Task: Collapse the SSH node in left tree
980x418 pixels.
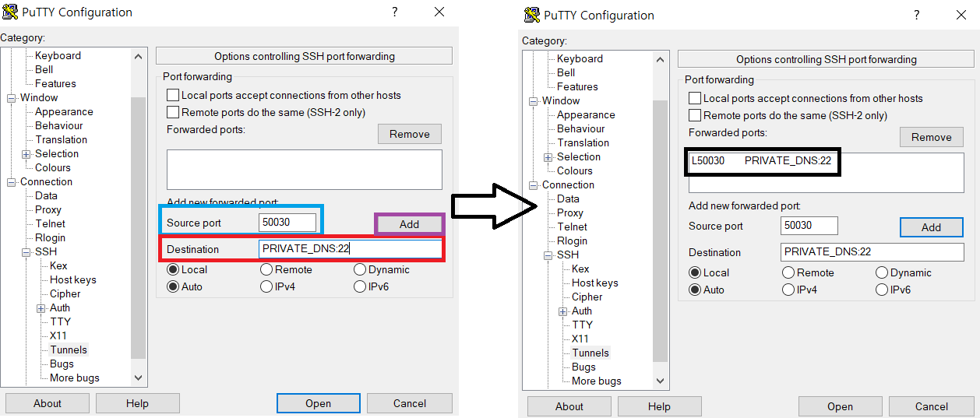Action: coord(26,252)
